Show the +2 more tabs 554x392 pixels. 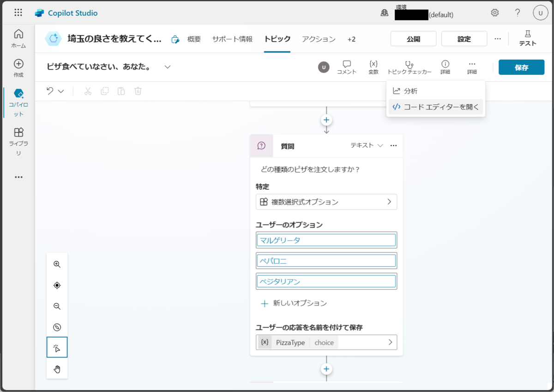[x=351, y=39]
